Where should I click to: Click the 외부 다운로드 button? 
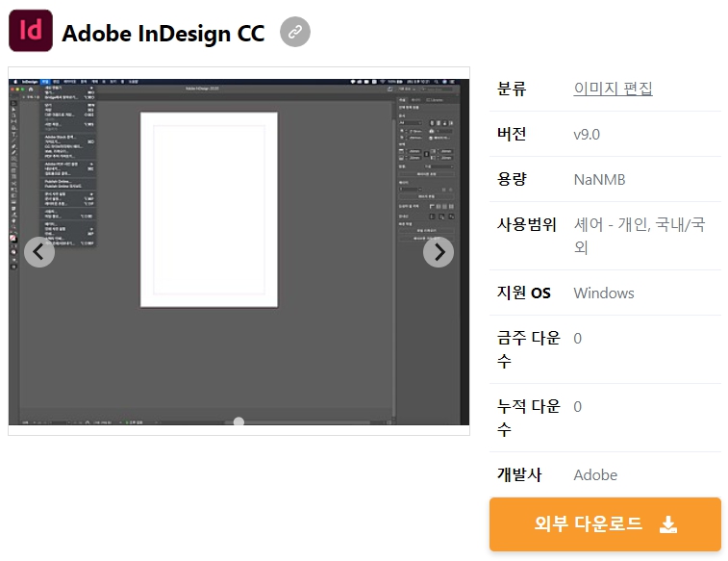click(605, 524)
